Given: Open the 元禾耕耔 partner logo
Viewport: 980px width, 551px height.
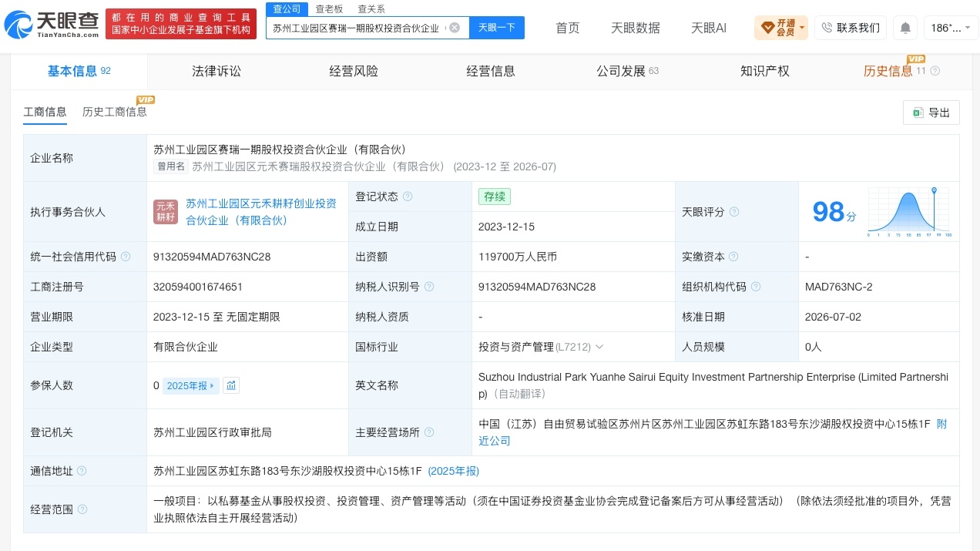Looking at the screenshot, I should coord(166,212).
